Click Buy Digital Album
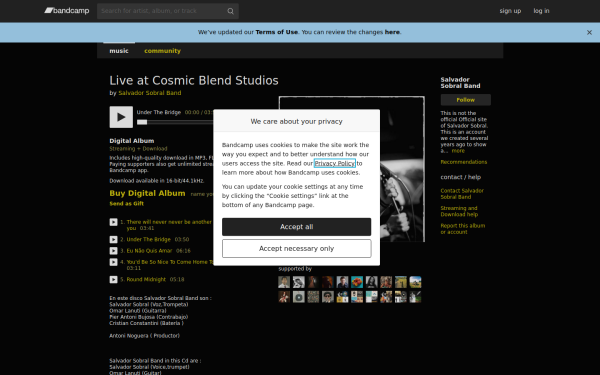This screenshot has width=600, height=375. tap(147, 193)
